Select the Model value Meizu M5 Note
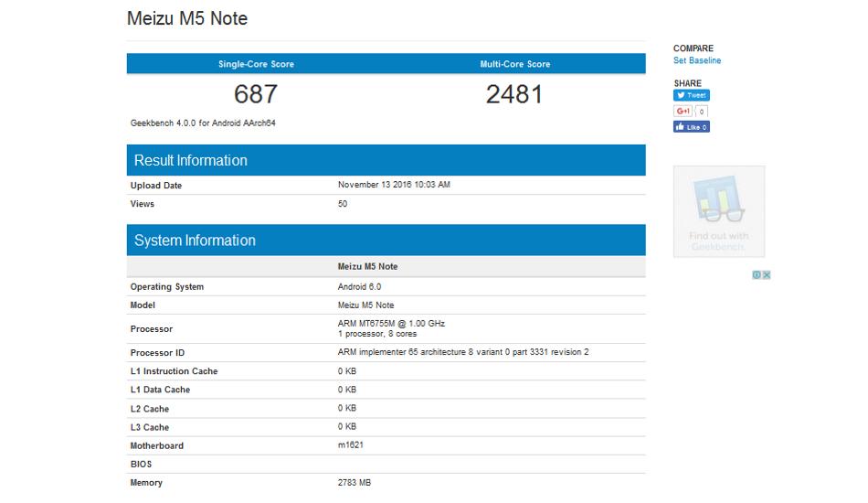The width and height of the screenshot is (868, 503). click(x=365, y=305)
